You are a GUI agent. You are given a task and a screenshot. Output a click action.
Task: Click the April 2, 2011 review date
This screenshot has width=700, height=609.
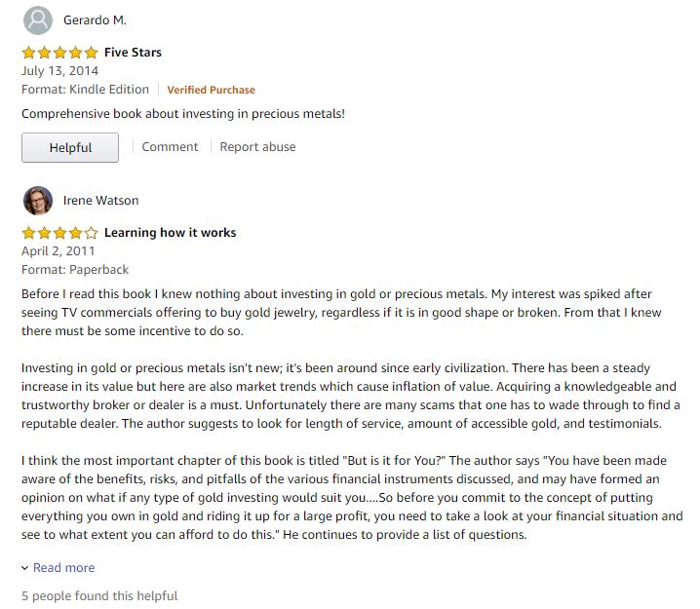tap(58, 251)
